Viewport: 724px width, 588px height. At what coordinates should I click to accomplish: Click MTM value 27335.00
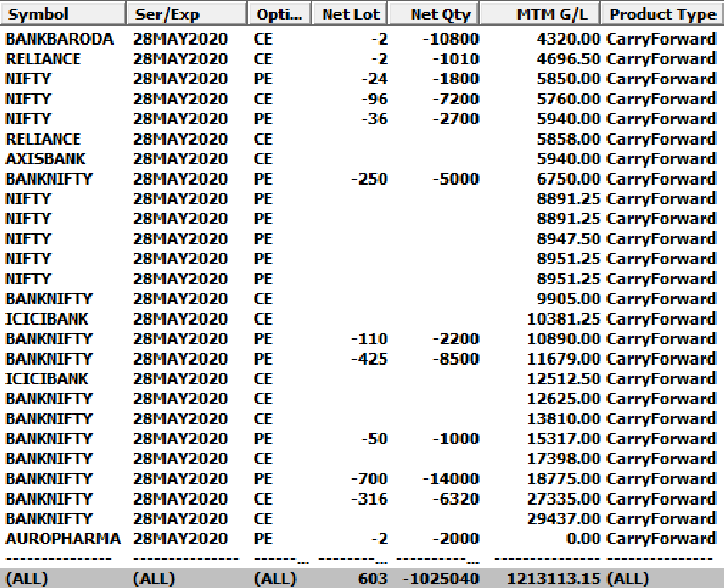564,499
